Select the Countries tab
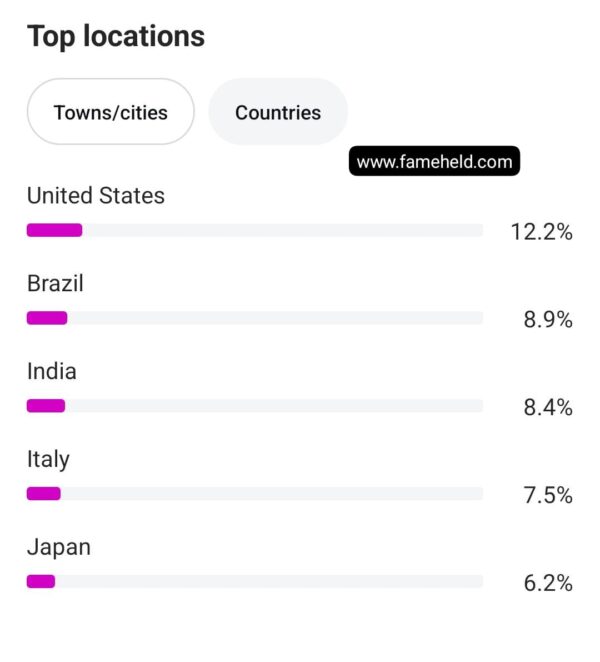 [278, 112]
